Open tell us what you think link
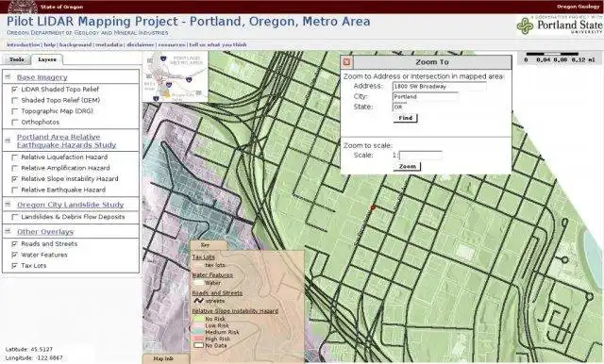This screenshot has height=364, width=604. (x=218, y=45)
